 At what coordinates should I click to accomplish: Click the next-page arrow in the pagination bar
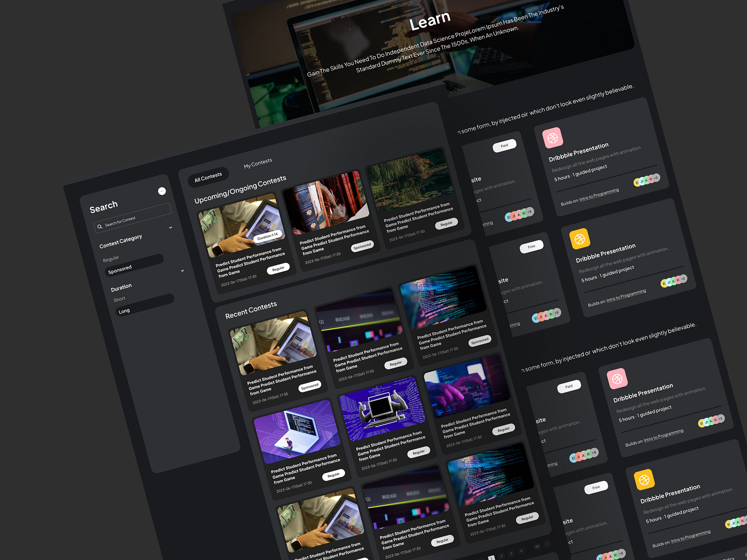point(547,544)
